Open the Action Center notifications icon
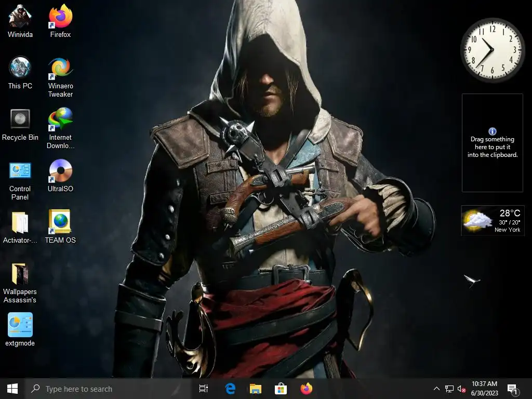 (512, 389)
